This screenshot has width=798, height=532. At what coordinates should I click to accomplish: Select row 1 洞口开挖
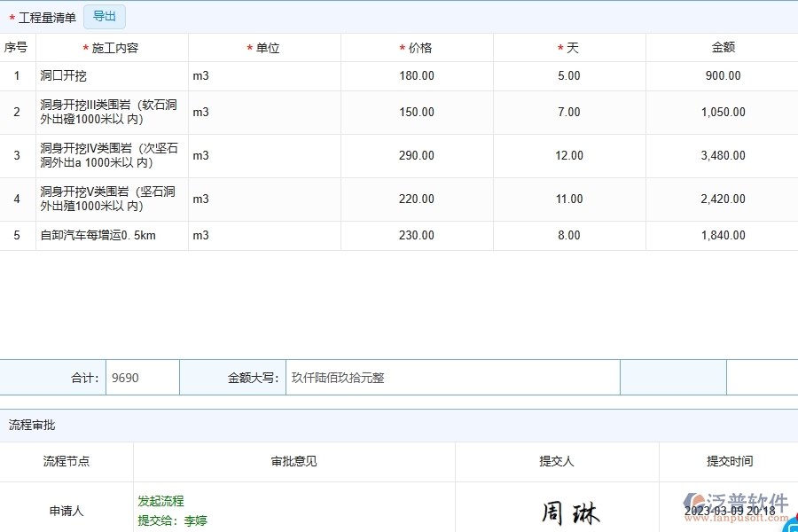pyautogui.click(x=65, y=75)
